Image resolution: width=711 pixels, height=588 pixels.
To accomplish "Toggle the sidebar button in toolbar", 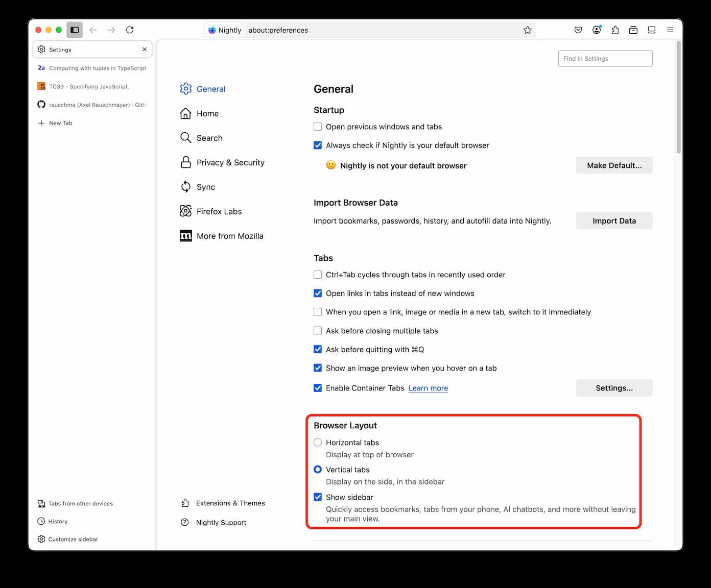I will pos(75,30).
